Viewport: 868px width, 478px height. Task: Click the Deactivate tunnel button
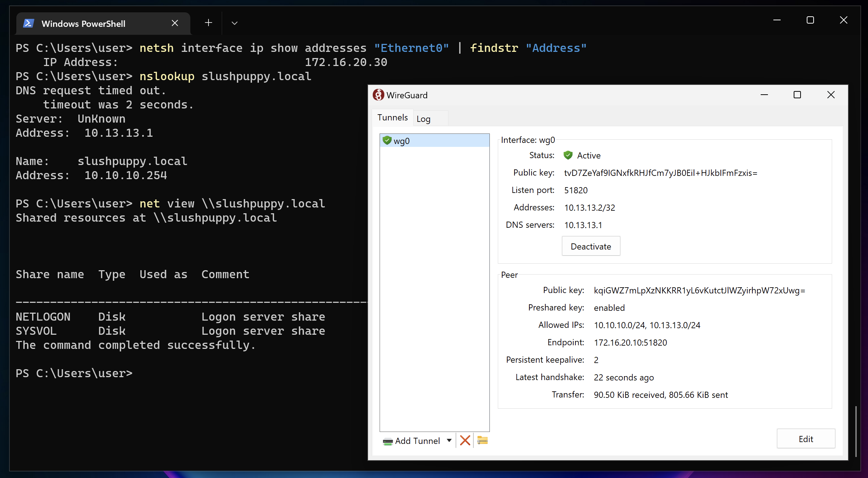[591, 246]
